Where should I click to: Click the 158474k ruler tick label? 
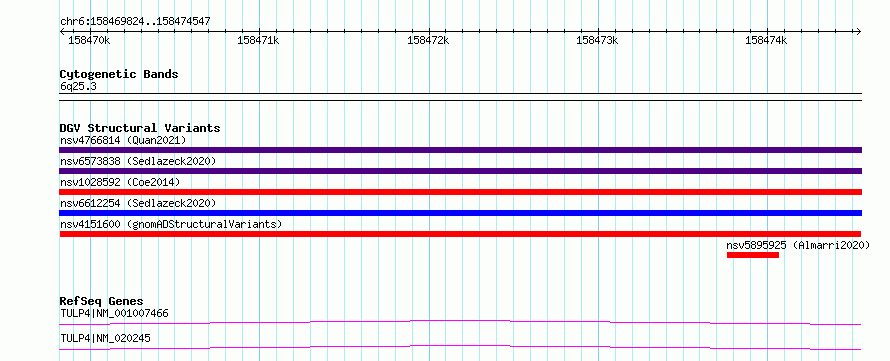tap(766, 40)
